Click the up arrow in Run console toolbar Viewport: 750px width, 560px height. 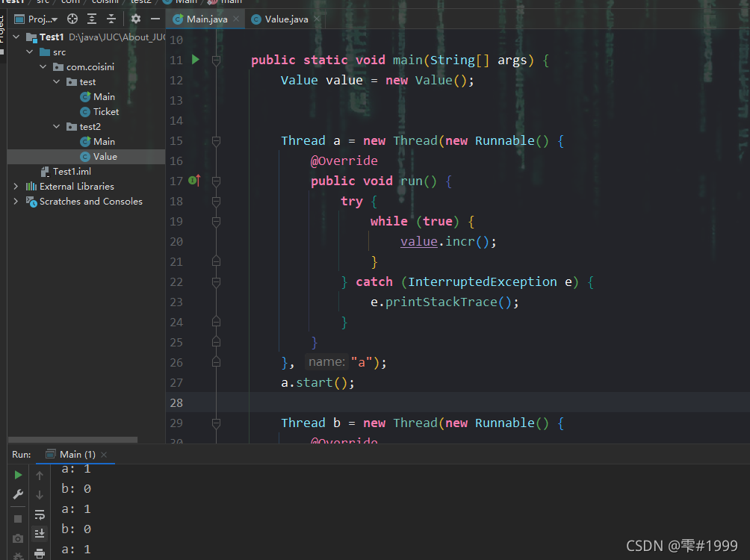40,475
